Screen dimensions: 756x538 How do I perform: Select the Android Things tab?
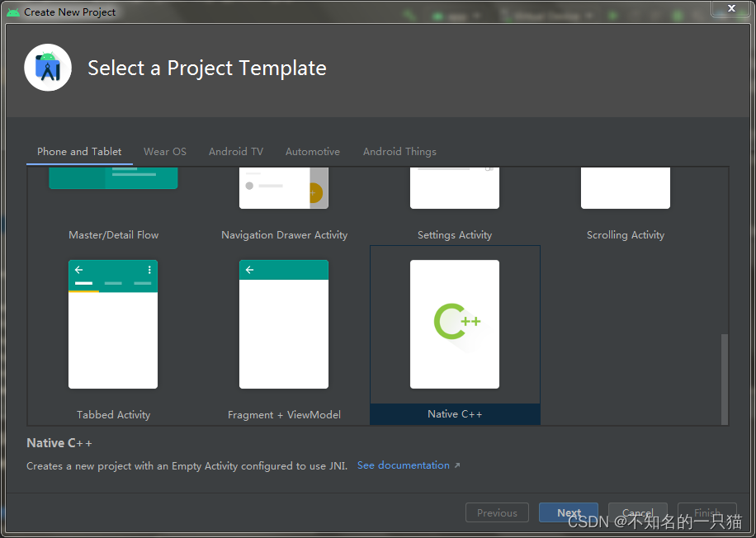click(x=399, y=151)
